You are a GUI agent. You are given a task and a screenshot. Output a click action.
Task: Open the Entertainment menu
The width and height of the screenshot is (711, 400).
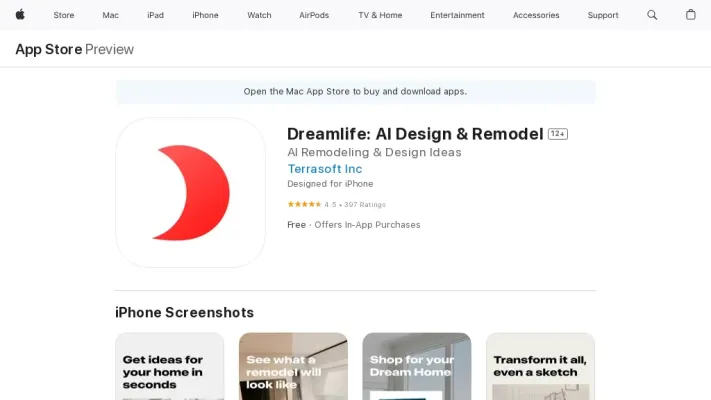point(457,15)
